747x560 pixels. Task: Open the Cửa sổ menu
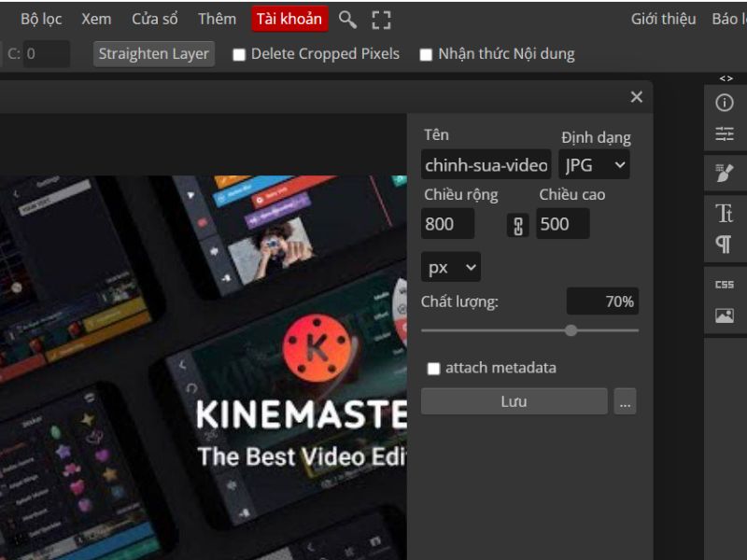(x=155, y=19)
